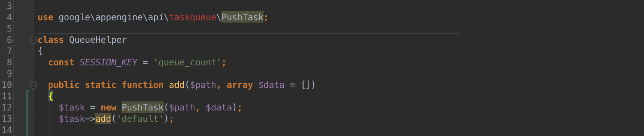Click the array type hint keyword

coord(240,85)
